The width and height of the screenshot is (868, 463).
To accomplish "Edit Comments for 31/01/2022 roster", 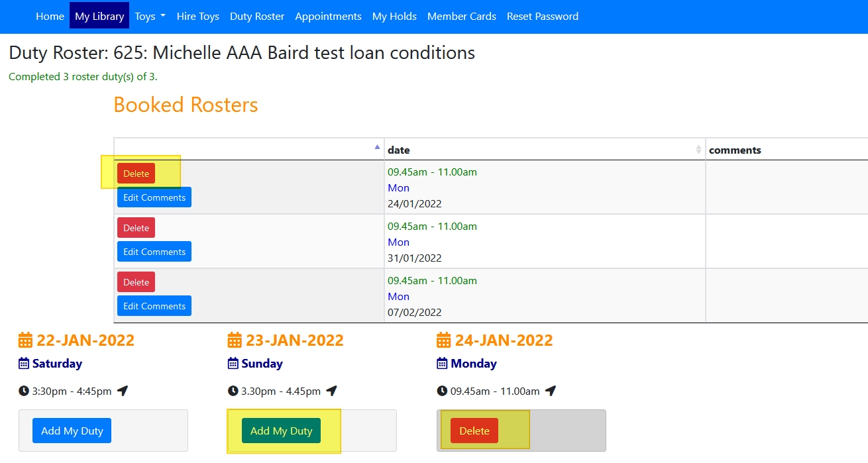I will coord(154,252).
